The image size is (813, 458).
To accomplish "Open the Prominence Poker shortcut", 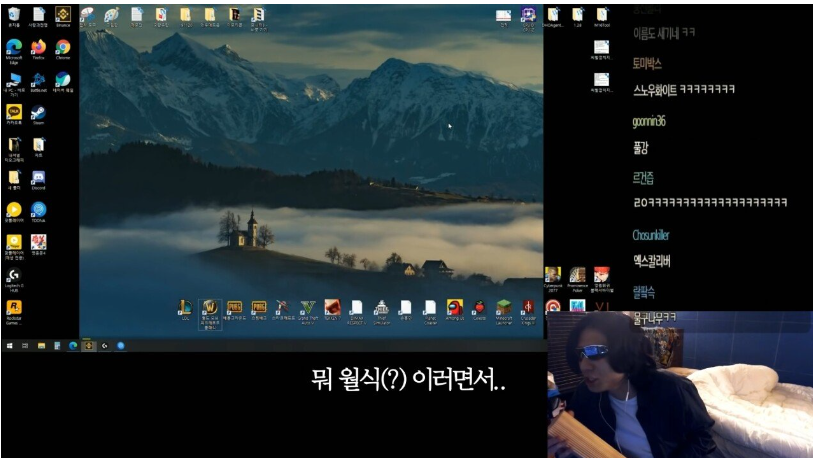I will 578,280.
